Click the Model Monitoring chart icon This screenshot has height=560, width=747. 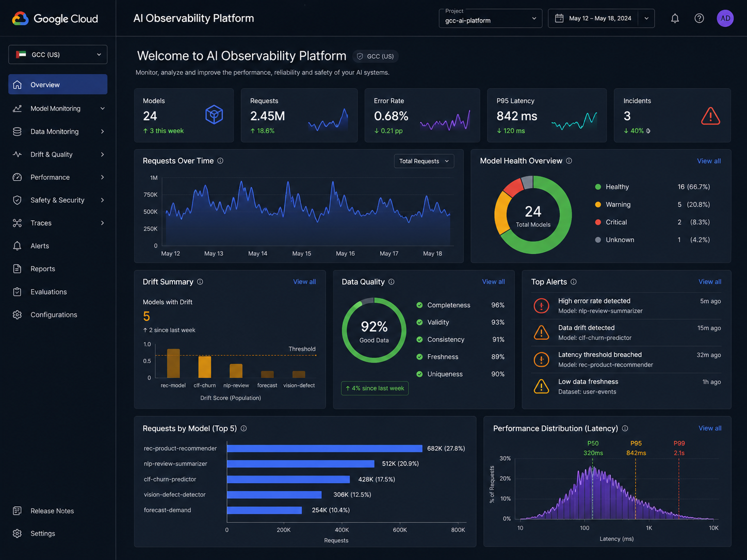(18, 108)
